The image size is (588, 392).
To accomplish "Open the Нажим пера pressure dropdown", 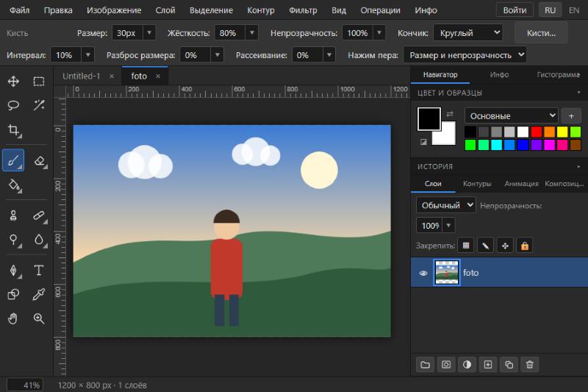I will point(465,54).
